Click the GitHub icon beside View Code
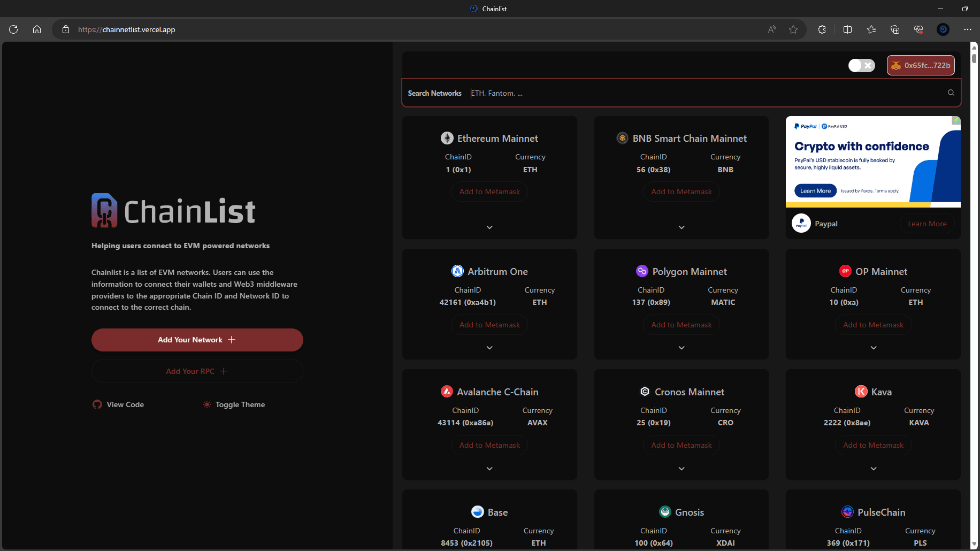This screenshot has height=551, width=980. [x=97, y=404]
